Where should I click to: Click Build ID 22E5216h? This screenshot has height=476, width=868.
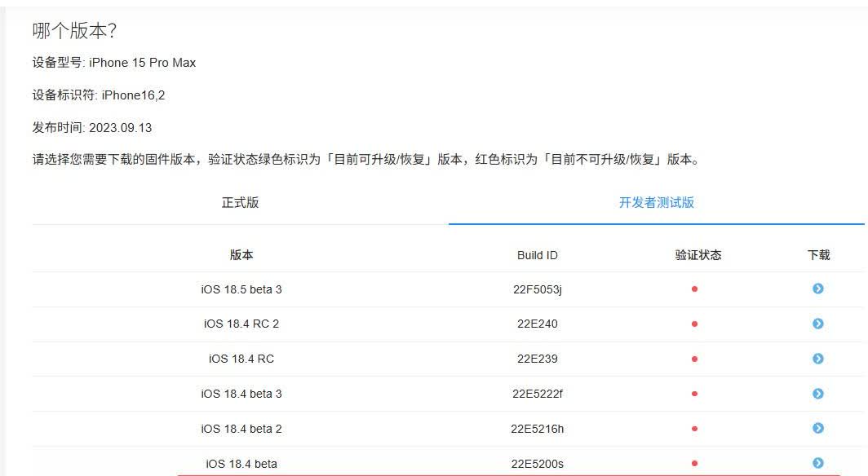coord(537,429)
